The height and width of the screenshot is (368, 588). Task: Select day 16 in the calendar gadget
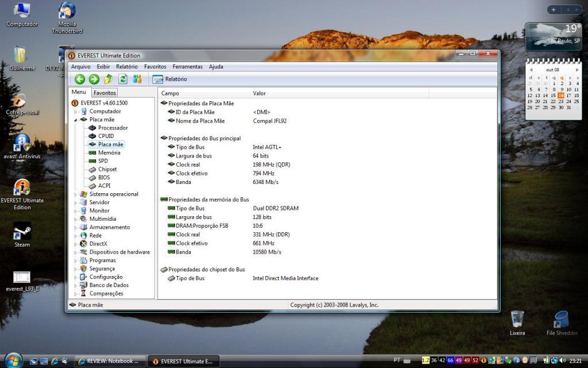click(560, 95)
